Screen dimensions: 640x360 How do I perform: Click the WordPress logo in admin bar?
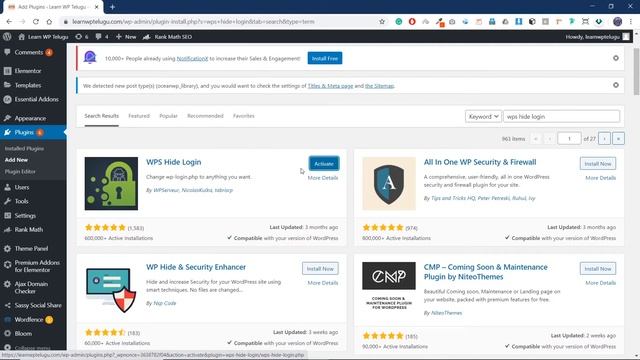point(7,37)
